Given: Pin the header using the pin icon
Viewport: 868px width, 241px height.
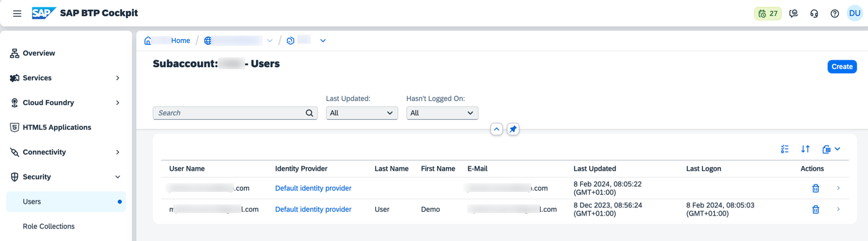Looking at the screenshot, I should click(513, 129).
